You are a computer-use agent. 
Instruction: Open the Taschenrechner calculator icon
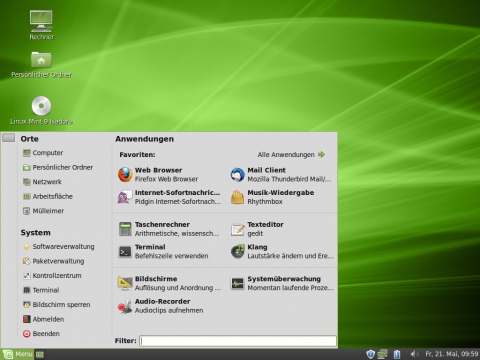click(x=125, y=229)
